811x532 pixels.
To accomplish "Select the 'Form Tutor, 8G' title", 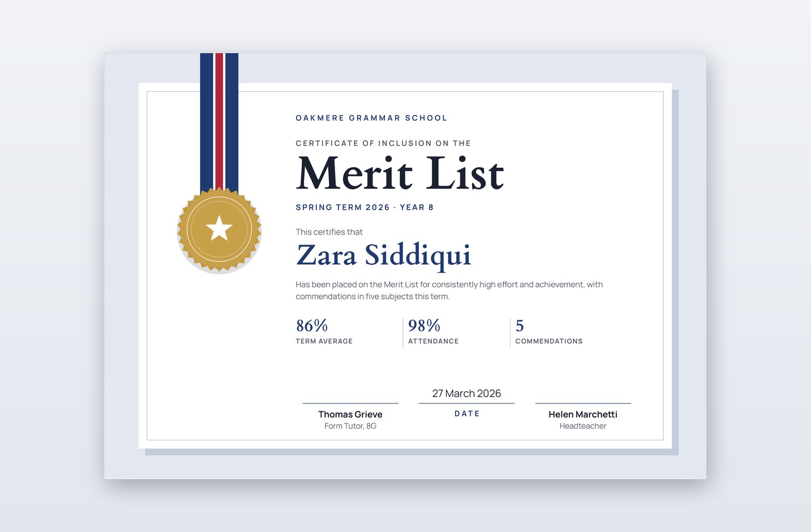I will point(350,426).
